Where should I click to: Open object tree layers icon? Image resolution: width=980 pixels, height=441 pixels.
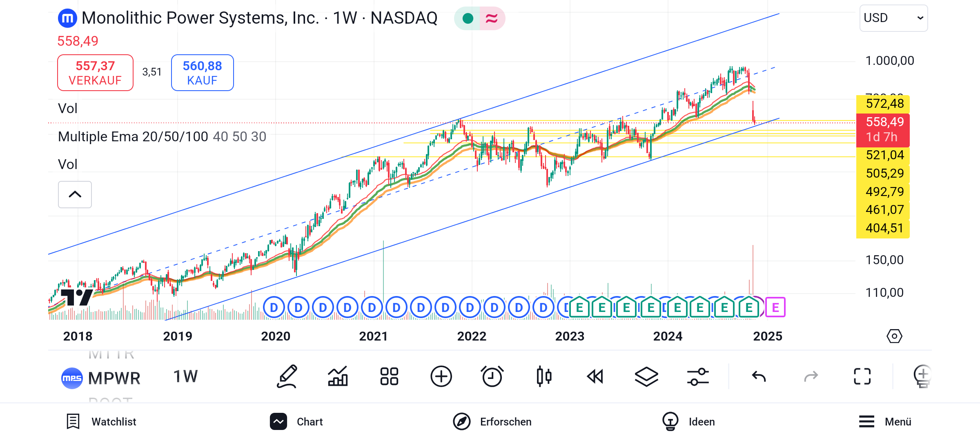click(646, 376)
